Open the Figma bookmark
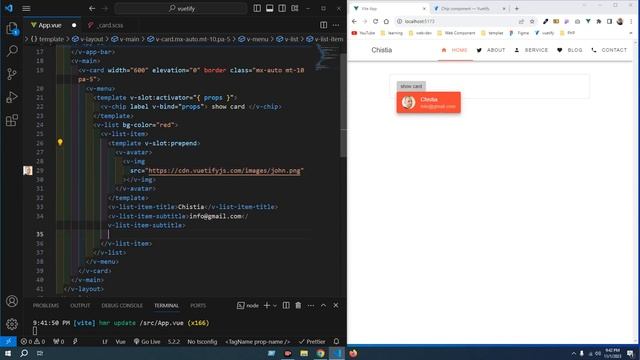The width and height of the screenshot is (640, 360). 519,33
